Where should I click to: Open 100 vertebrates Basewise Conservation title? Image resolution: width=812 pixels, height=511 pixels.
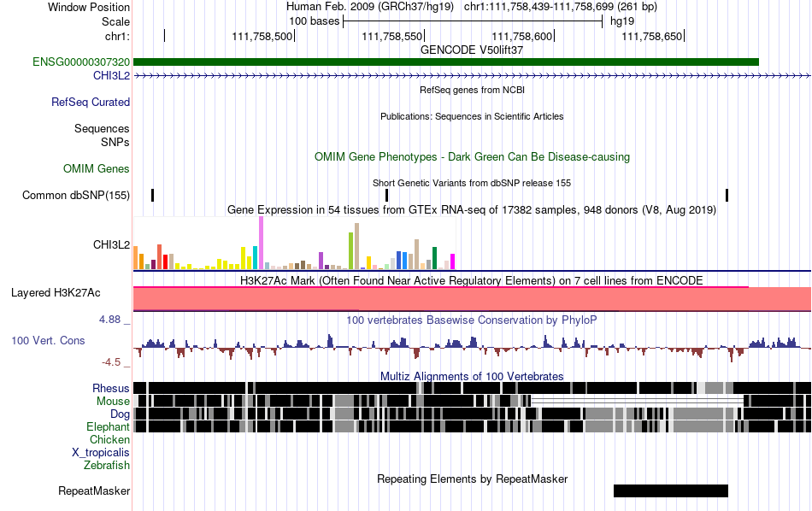472,320
